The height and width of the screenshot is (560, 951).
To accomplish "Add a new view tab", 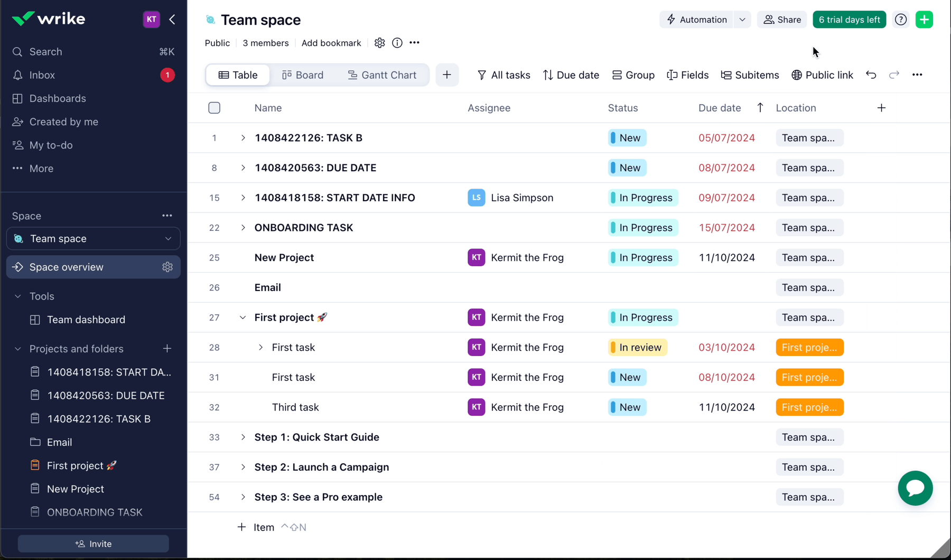I will 447,75.
